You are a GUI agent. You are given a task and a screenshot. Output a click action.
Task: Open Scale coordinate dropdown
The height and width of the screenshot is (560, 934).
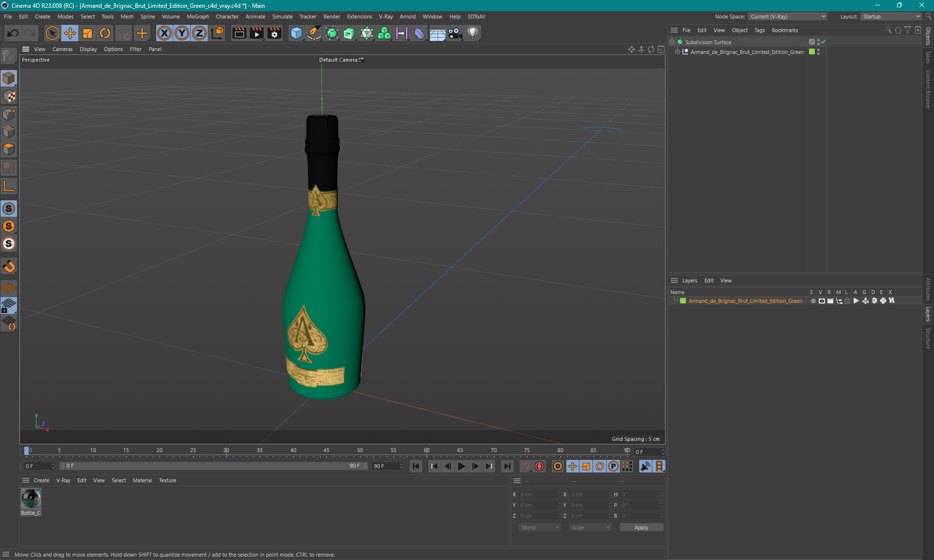590,527
